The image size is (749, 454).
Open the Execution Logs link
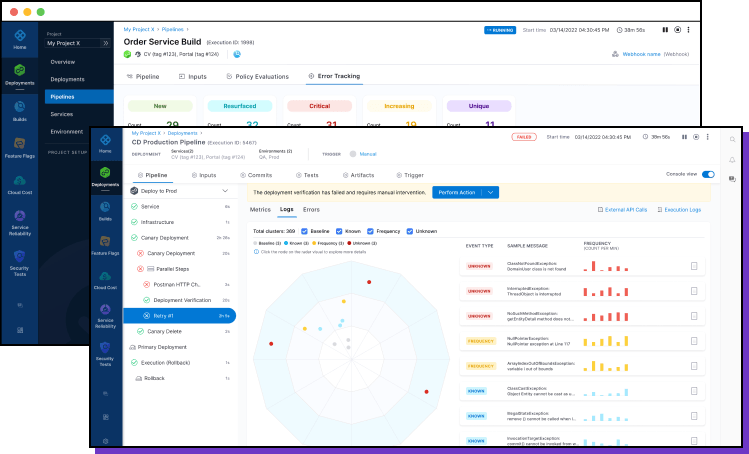pyautogui.click(x=682, y=210)
